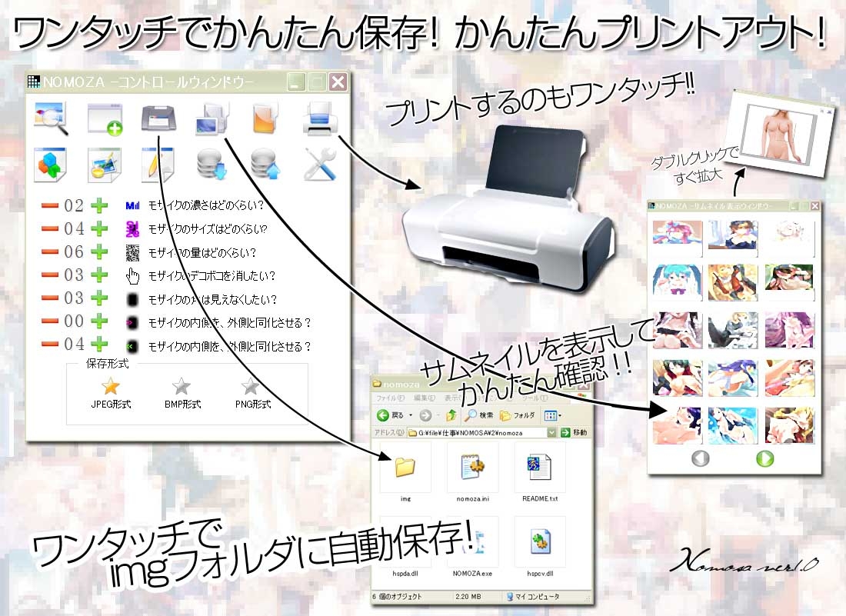Decrease the デコボコ row value with minus
This screenshot has height=616, width=846.
pos(50,275)
